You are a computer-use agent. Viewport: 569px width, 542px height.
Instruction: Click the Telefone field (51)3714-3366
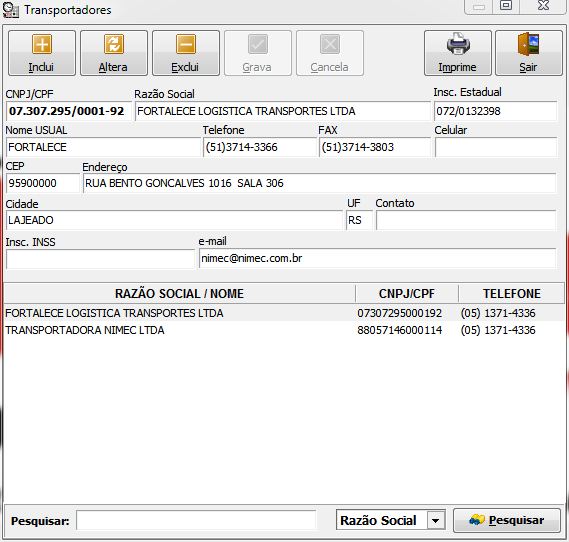259,147
